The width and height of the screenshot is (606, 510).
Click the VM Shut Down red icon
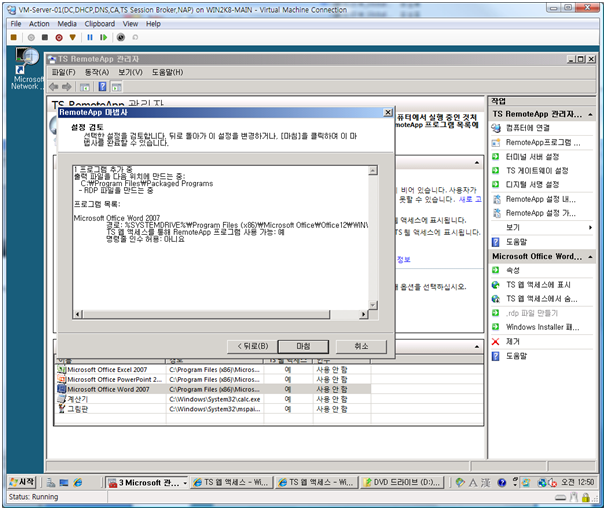[x=59, y=37]
